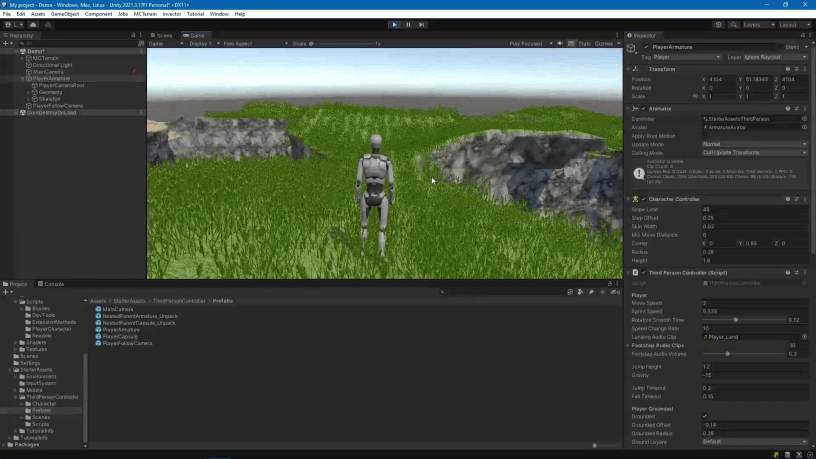Open the Transform component help icon

(787, 69)
